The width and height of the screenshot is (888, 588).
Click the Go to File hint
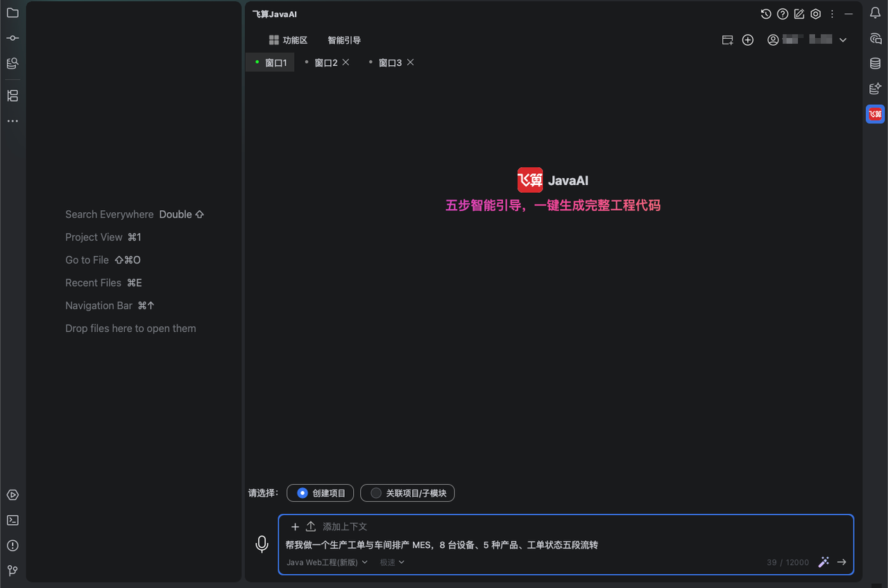(x=87, y=260)
